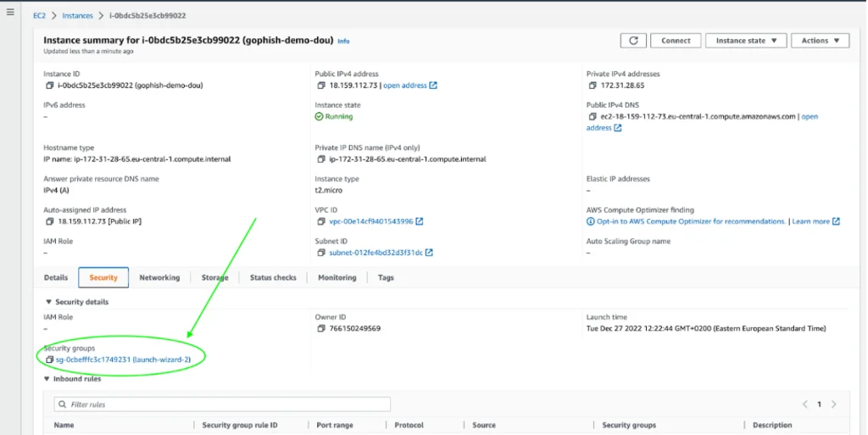Go to previous page of inbound rules
868x435 pixels.
(x=805, y=404)
